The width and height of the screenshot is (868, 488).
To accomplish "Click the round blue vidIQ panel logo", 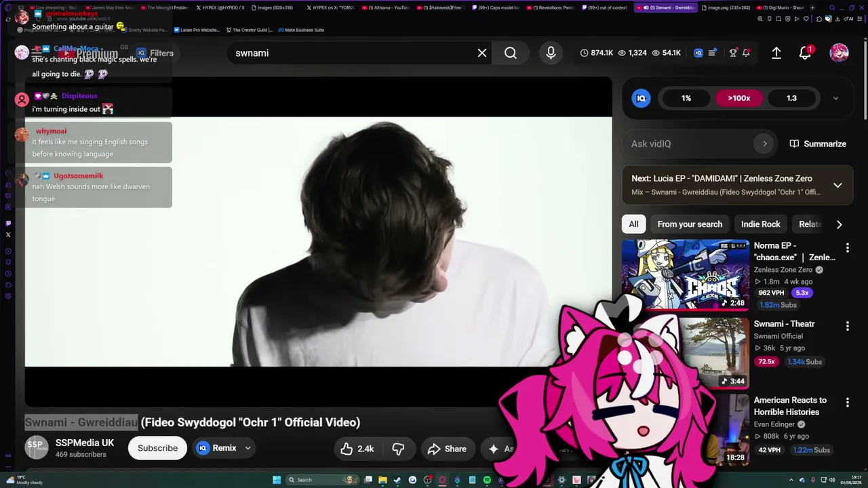I will point(641,98).
